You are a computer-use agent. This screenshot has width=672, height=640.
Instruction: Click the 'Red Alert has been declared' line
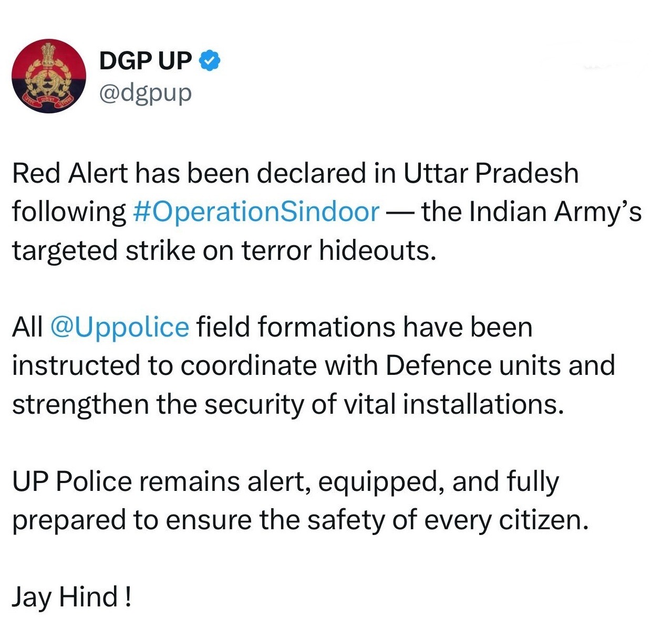coord(295,174)
